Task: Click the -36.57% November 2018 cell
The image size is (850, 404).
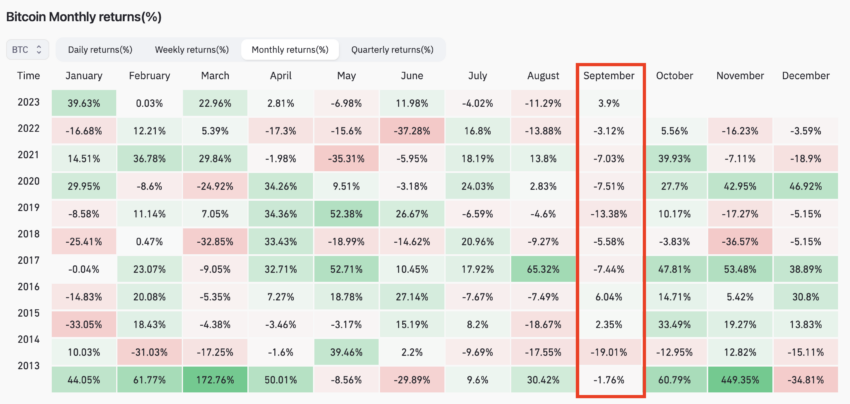Action: [x=740, y=241]
